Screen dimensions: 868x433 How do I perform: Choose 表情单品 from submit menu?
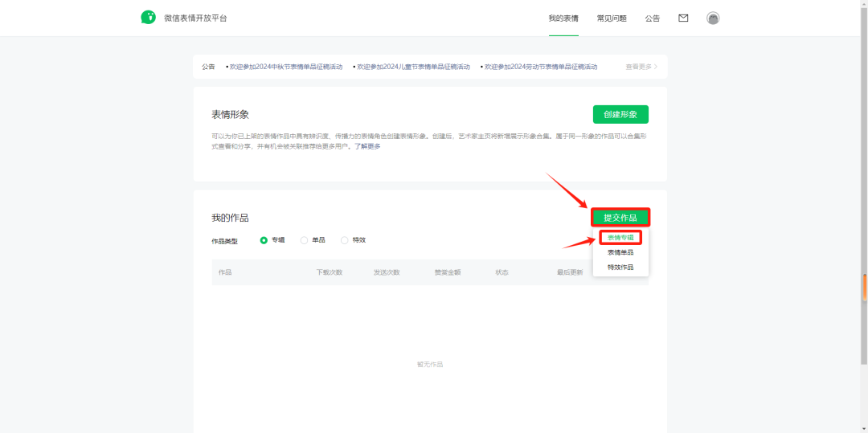click(x=620, y=252)
